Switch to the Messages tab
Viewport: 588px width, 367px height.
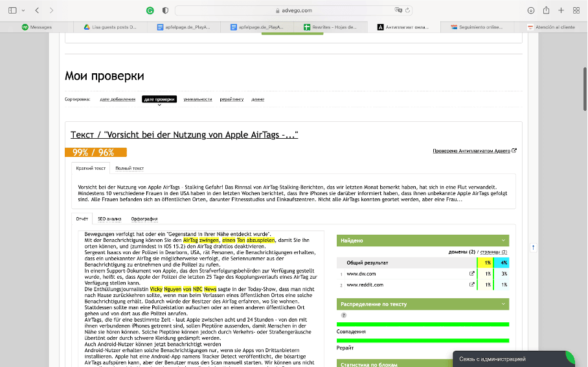(x=37, y=27)
